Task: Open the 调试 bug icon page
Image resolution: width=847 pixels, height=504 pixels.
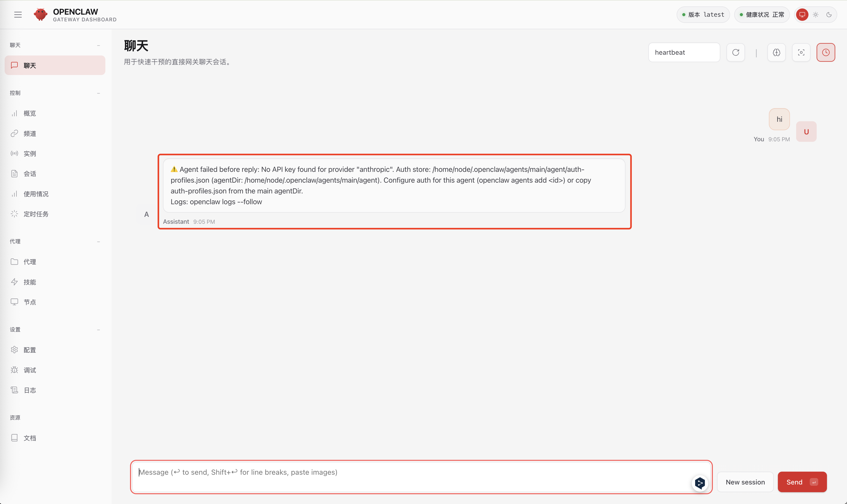Action: pos(30,370)
